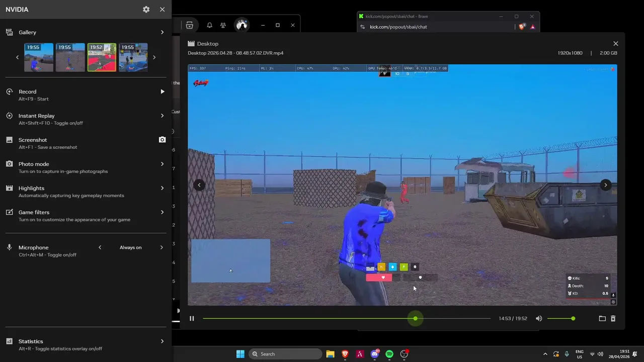Switch microphone mode with left chevron
The image size is (644, 362).
pos(100,247)
